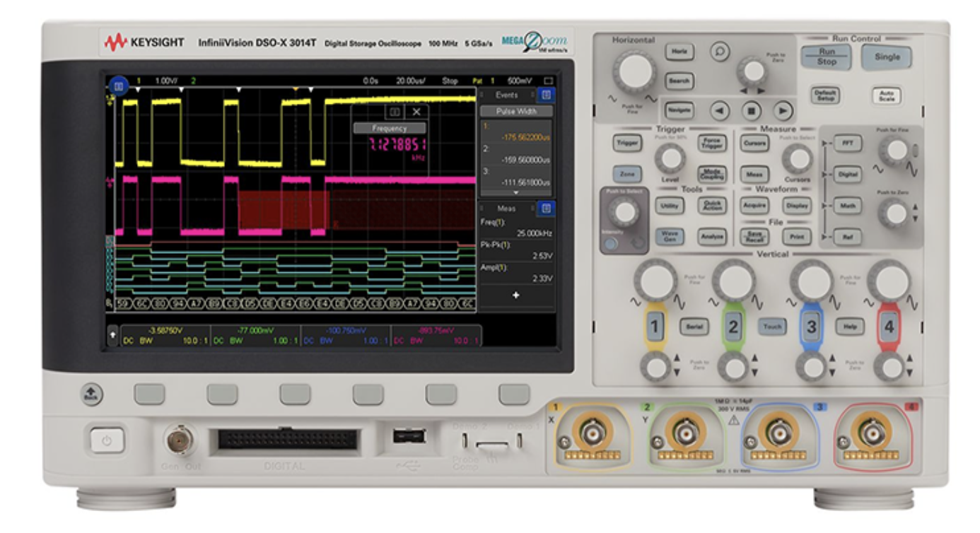Hit the Serial decode key

[x=695, y=326]
